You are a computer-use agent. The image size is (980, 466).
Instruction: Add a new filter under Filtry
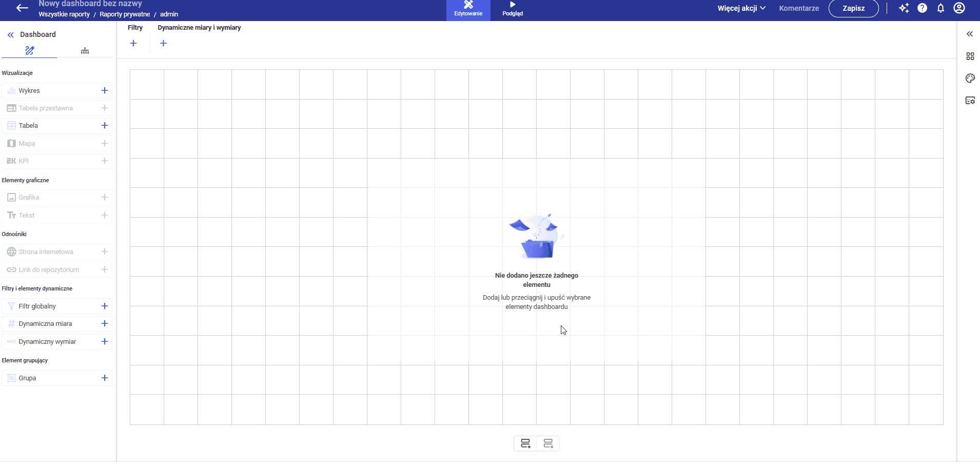click(133, 43)
